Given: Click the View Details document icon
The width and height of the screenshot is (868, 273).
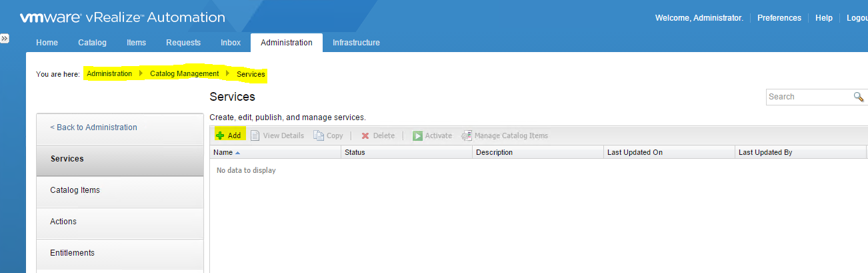Looking at the screenshot, I should click(255, 135).
